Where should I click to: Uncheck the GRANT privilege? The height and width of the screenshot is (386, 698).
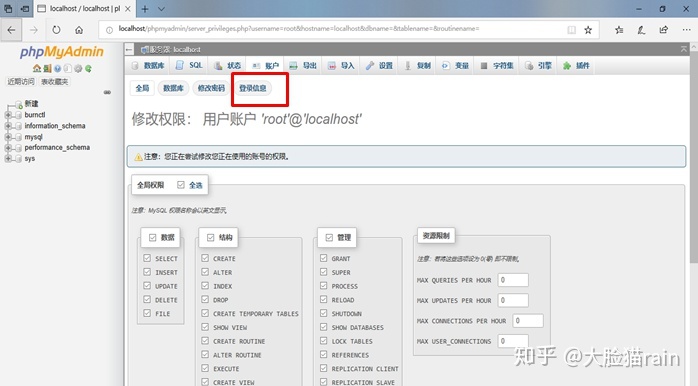coord(324,258)
